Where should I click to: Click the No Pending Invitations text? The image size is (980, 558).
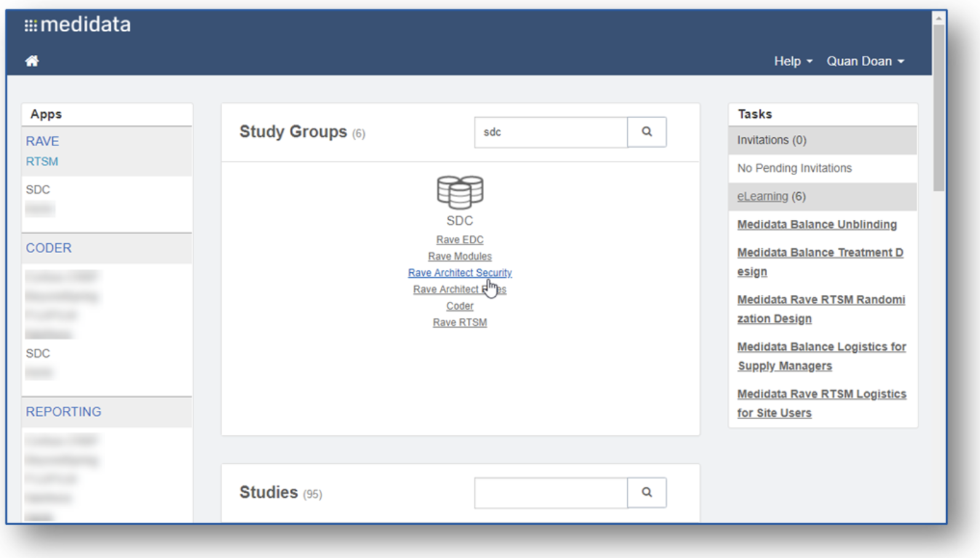(794, 168)
